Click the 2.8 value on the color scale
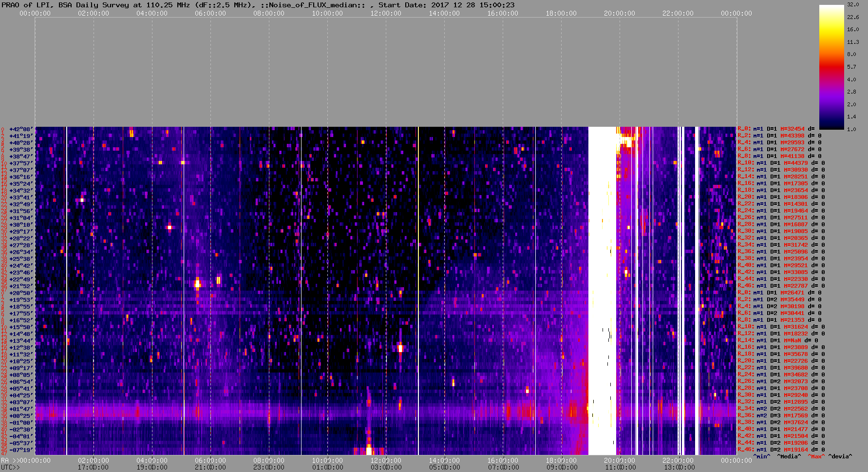 point(851,92)
